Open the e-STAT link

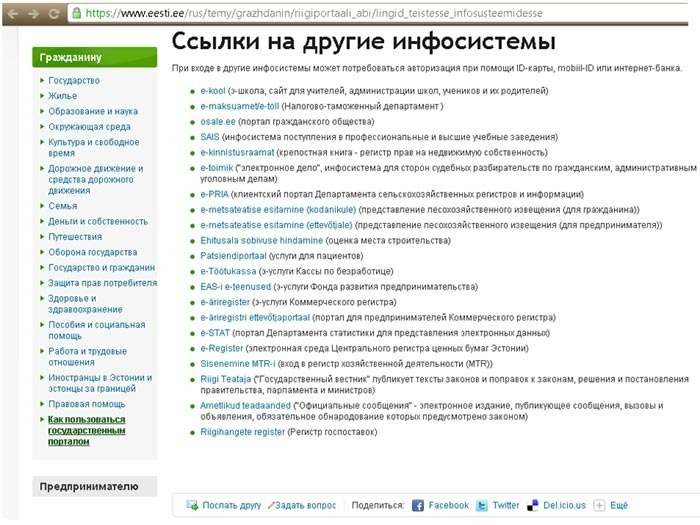pos(215,333)
